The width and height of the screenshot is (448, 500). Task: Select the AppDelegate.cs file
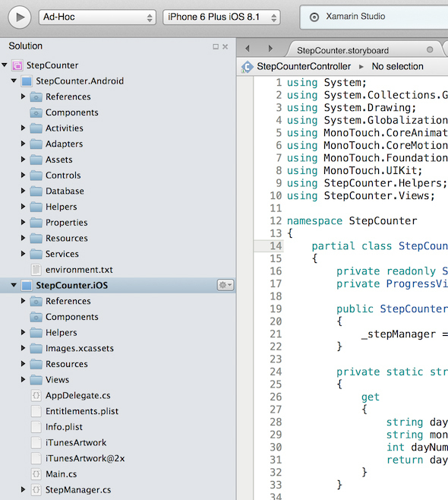(77, 395)
